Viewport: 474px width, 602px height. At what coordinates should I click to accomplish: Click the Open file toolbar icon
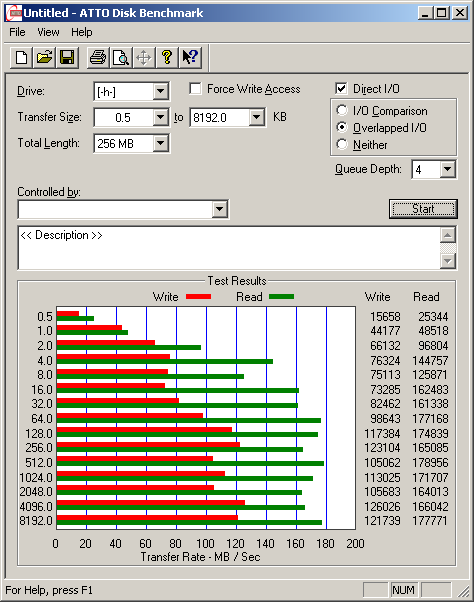44,58
